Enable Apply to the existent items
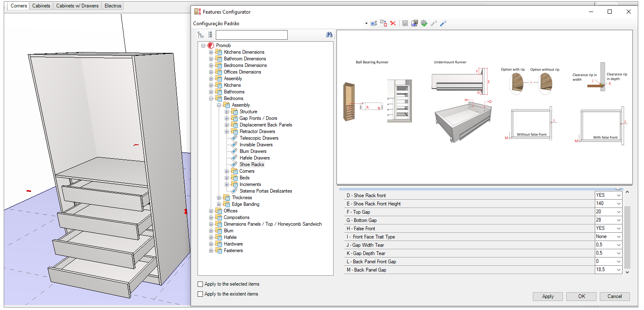This screenshot has height=310, width=644. pyautogui.click(x=200, y=294)
